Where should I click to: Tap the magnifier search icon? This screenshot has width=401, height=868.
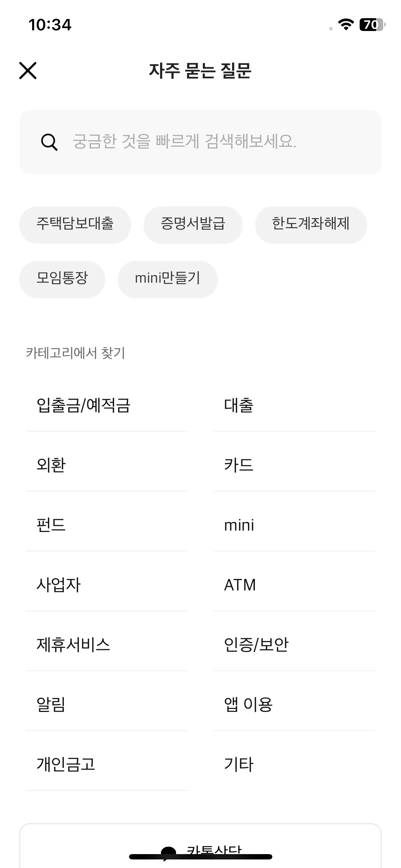point(49,142)
